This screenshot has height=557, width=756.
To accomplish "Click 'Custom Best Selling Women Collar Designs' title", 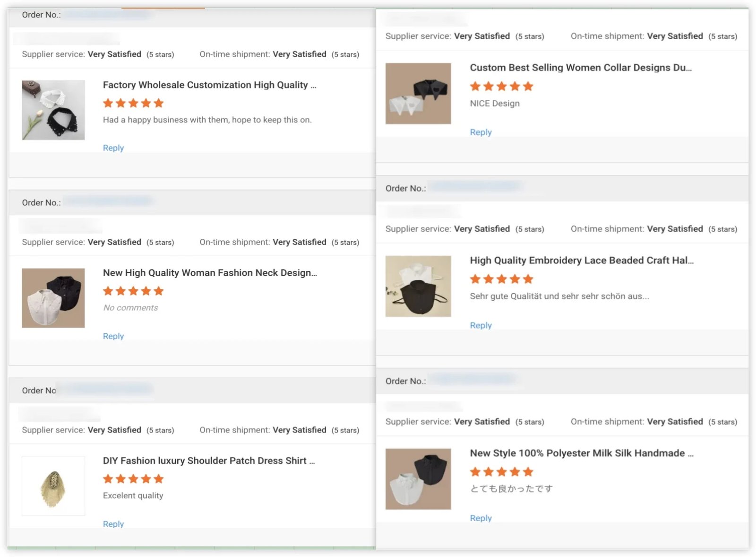I will (x=581, y=68).
